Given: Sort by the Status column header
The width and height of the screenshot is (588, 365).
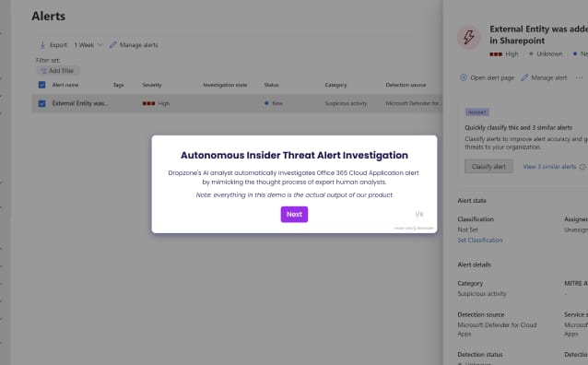Looking at the screenshot, I should [271, 85].
